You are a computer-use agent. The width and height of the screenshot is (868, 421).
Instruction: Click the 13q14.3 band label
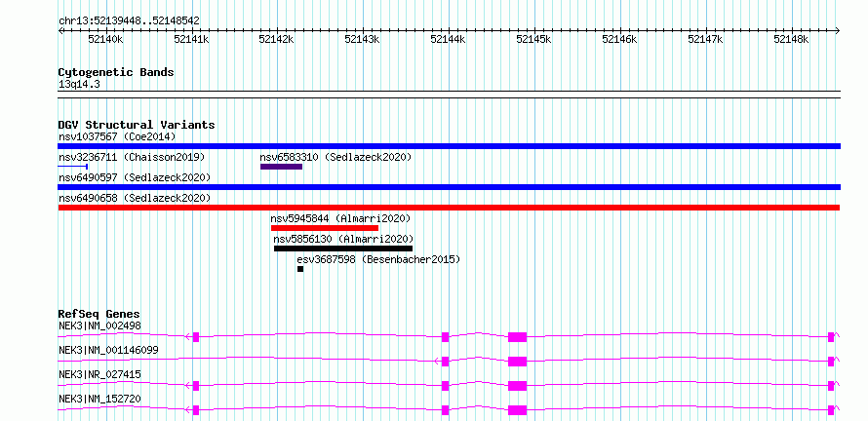(x=79, y=85)
